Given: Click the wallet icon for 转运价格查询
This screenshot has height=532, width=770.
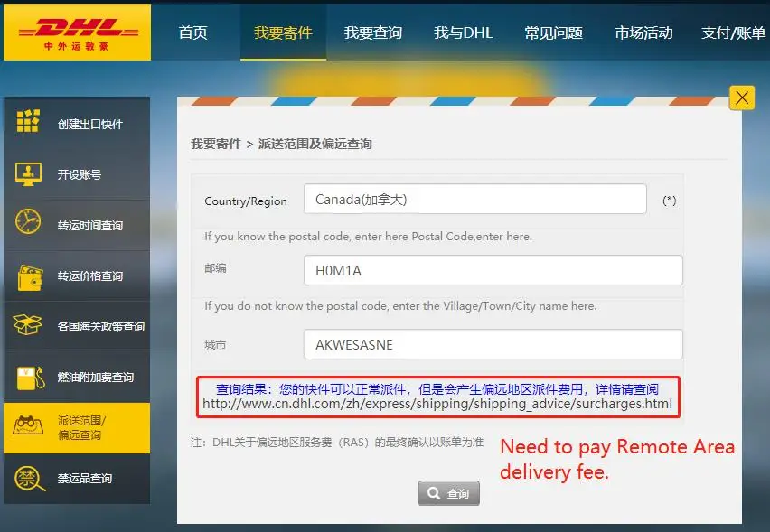Looking at the screenshot, I should pos(30,277).
